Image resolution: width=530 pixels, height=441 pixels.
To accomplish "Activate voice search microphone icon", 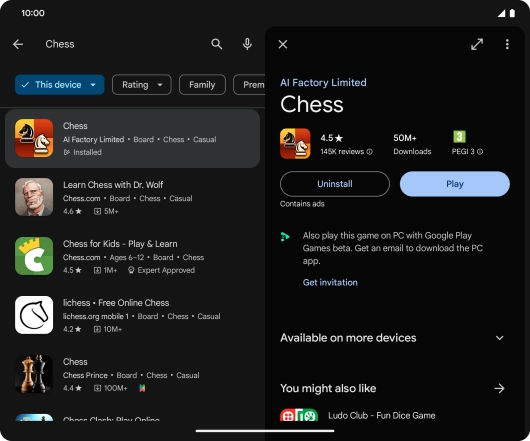I will (247, 44).
